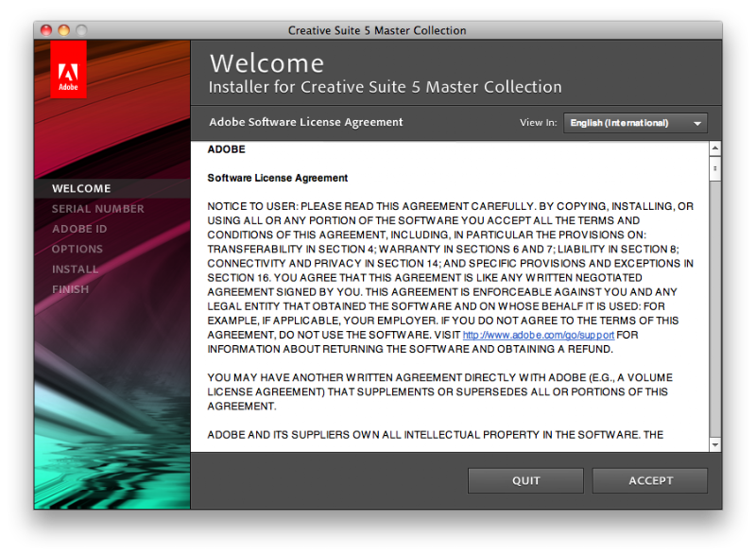Click the 'ADOBE' heading in license text
This screenshot has width=756, height=556.
pyautogui.click(x=226, y=149)
